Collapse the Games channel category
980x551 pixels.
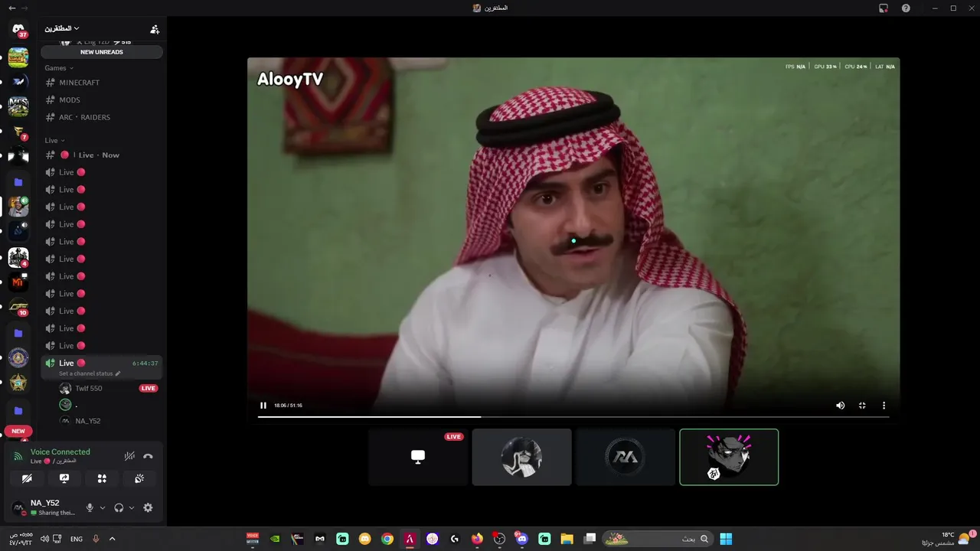point(59,68)
